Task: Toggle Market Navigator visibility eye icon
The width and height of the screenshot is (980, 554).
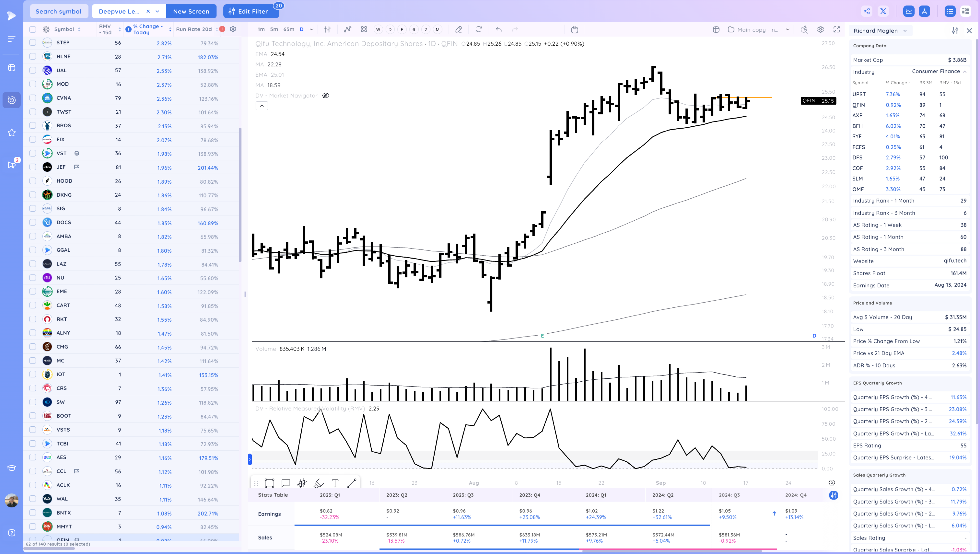Action: point(326,96)
